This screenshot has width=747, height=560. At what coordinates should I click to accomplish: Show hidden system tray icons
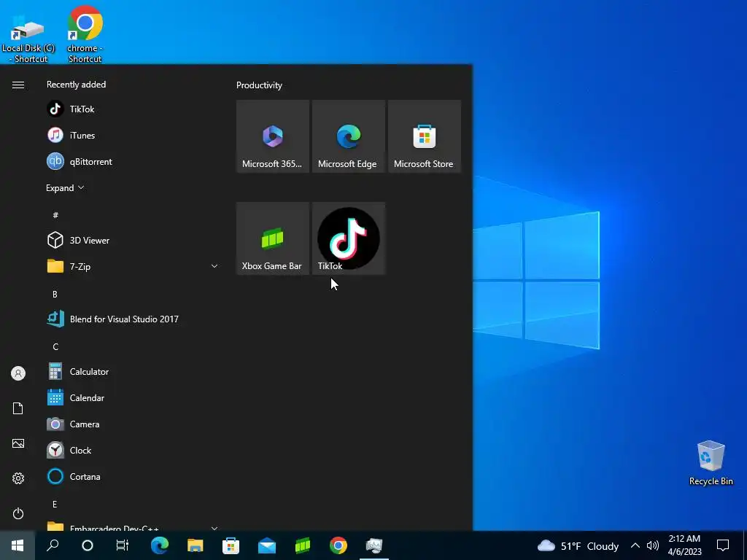point(635,545)
